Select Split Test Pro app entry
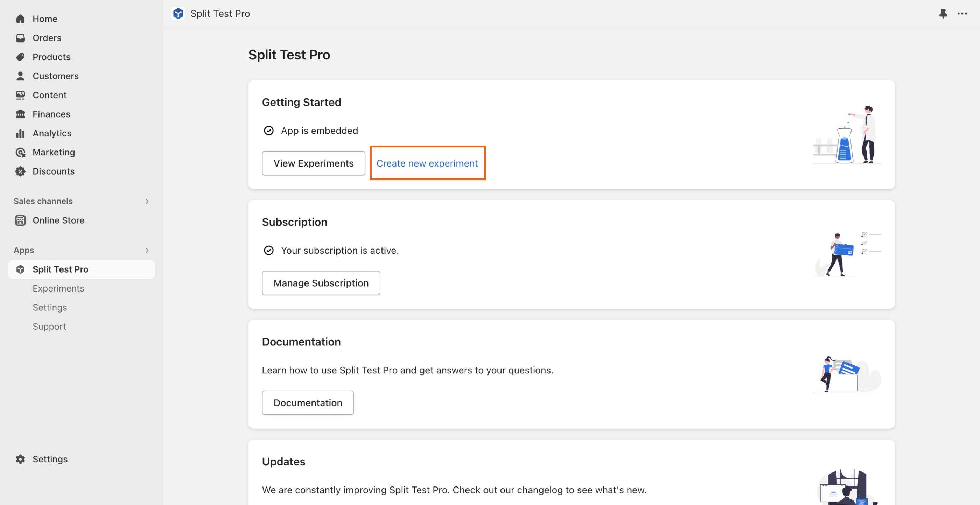The height and width of the screenshot is (505, 980). [x=82, y=269]
